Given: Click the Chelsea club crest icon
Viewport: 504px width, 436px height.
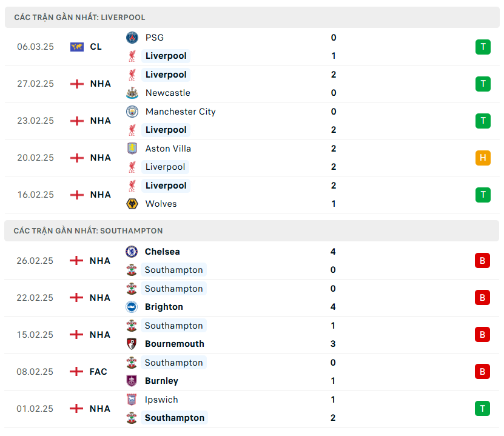Looking at the screenshot, I should click(132, 252).
